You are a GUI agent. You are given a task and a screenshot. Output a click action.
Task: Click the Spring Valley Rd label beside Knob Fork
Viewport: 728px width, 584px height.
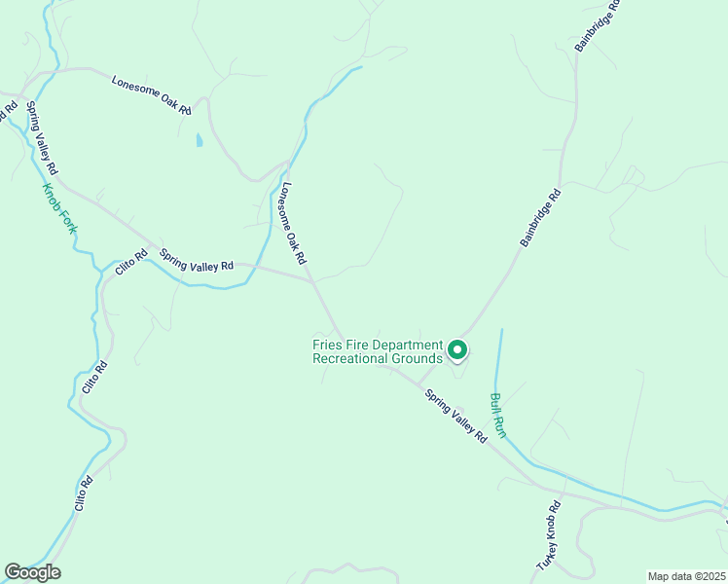[x=41, y=138]
